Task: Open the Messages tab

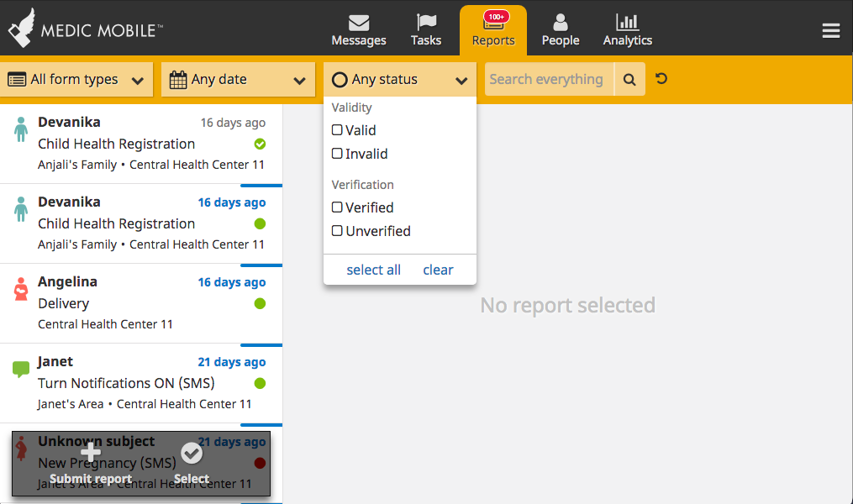Action: pyautogui.click(x=359, y=30)
